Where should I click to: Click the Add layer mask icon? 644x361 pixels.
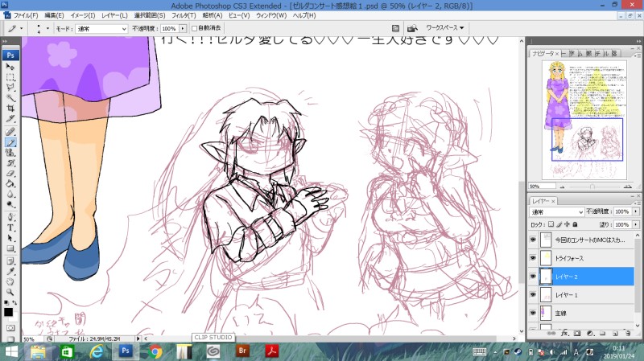click(x=577, y=334)
